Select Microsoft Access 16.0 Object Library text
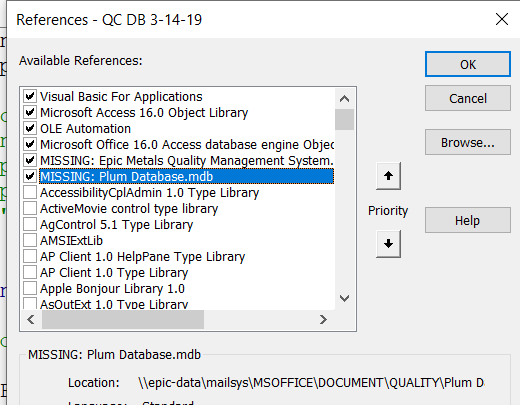 click(x=144, y=112)
